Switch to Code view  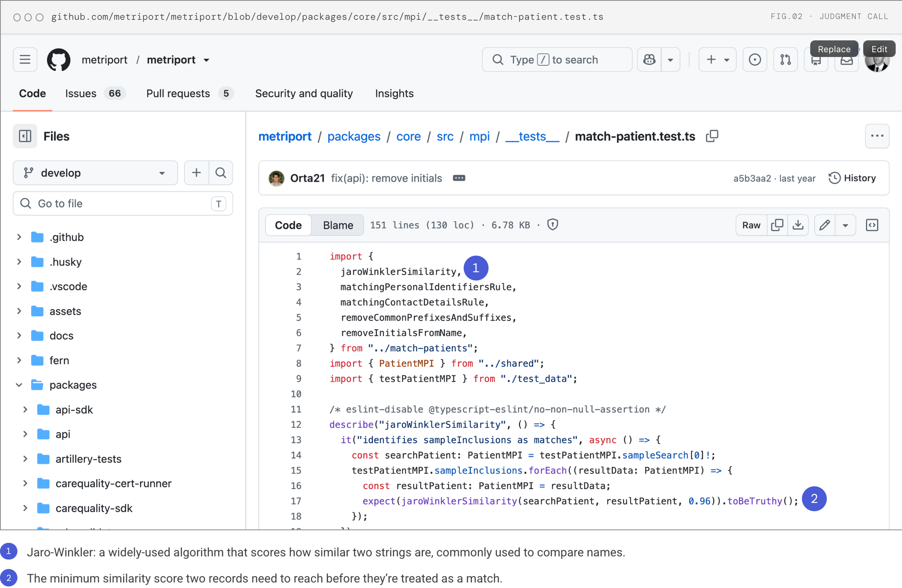tap(288, 225)
